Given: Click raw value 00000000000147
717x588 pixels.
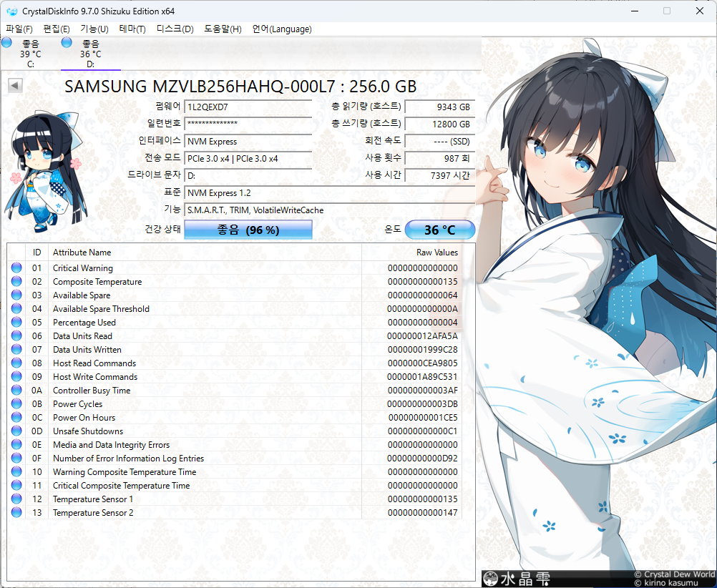Looking at the screenshot, I should [422, 513].
